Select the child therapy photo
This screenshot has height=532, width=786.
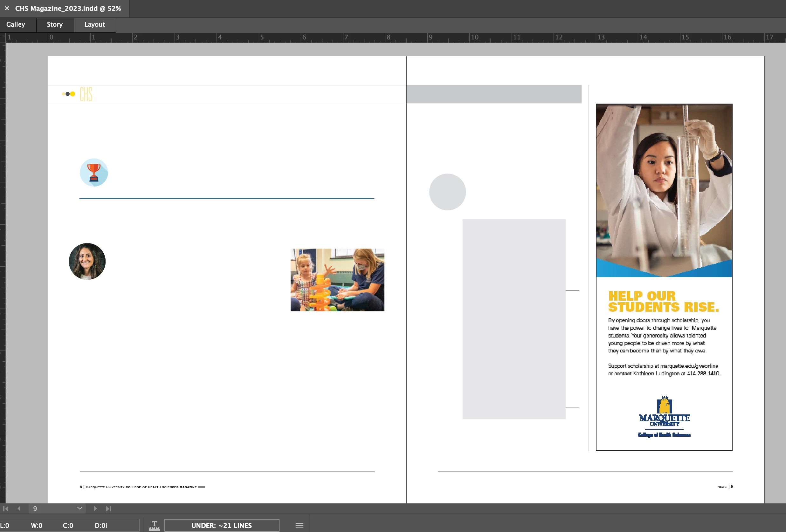(337, 280)
